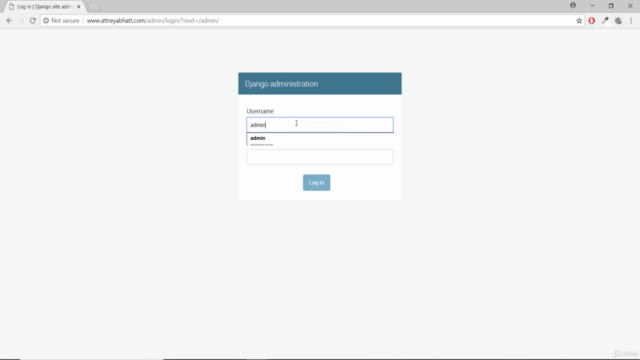Close the Log in Django site admin tab
Image resolution: width=640 pixels, height=360 pixels.
78,7
